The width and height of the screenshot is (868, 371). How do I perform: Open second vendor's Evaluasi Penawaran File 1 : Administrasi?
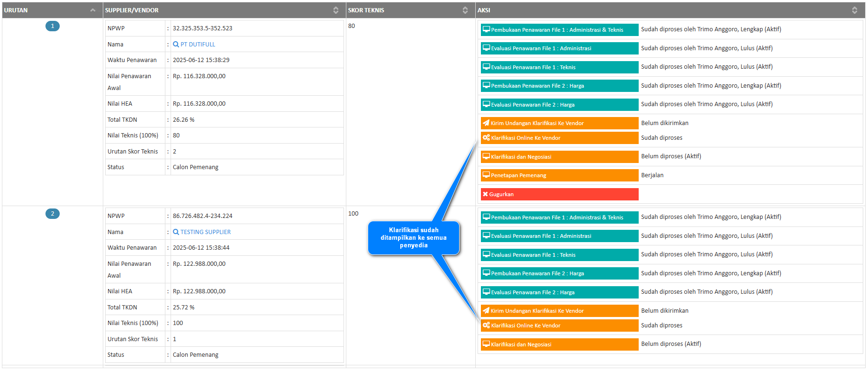point(559,236)
